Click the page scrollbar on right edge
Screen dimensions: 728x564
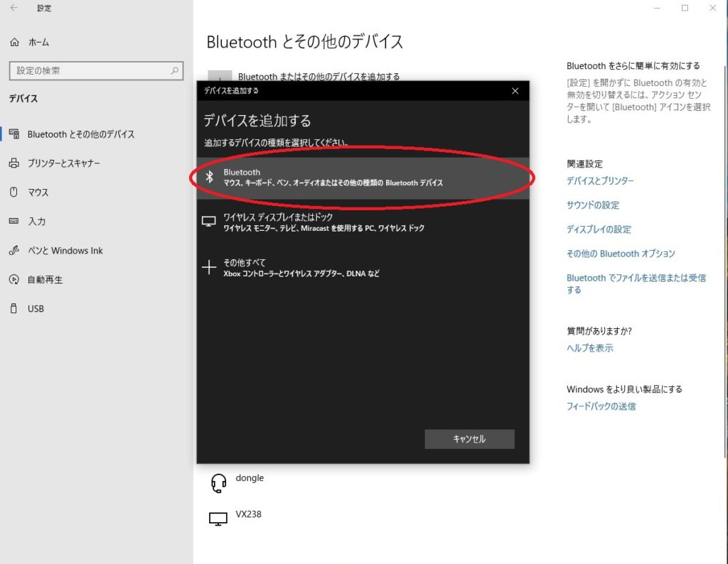pos(725,260)
